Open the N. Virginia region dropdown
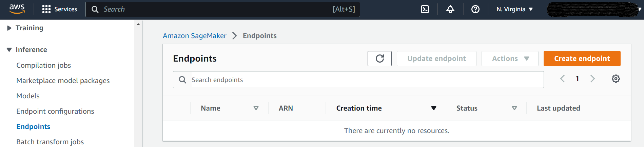This screenshot has width=644, height=147. [514, 9]
